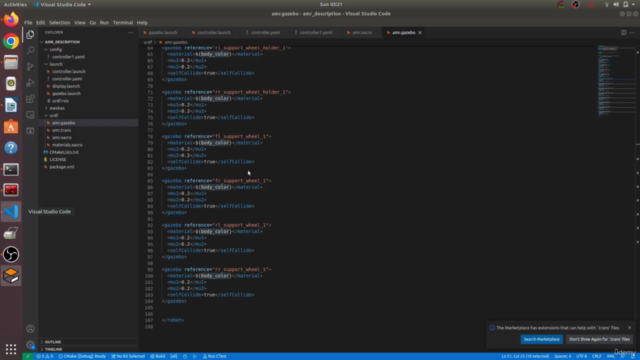
Task: Click the clock showing Sun 03:21
Action: [x=331, y=4]
